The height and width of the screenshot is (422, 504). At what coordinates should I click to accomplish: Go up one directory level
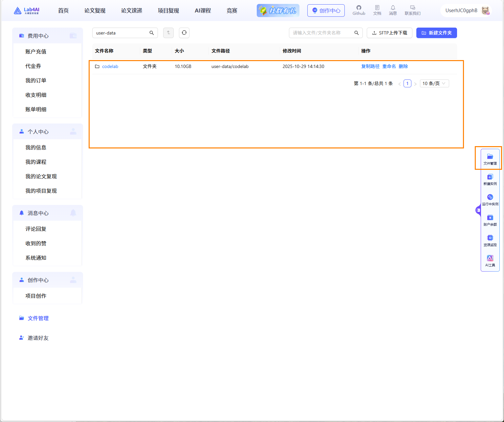tap(168, 33)
